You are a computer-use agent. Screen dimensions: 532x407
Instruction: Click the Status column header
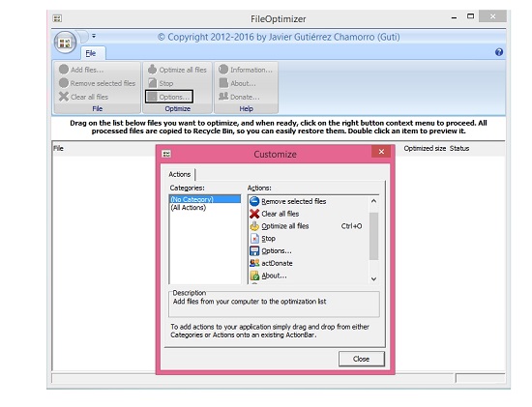click(x=459, y=148)
